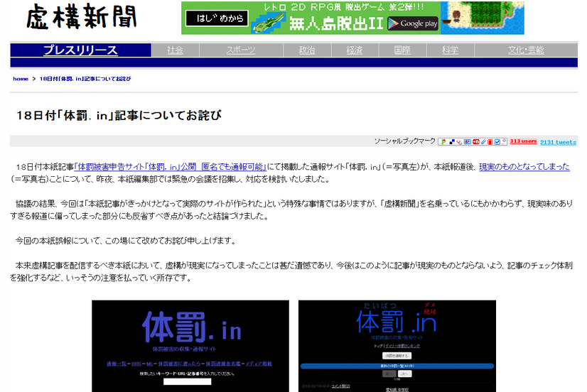Image resolution: width=587 pixels, height=392 pixels.
Task: Open the 経済 category tab
Action: (x=355, y=50)
